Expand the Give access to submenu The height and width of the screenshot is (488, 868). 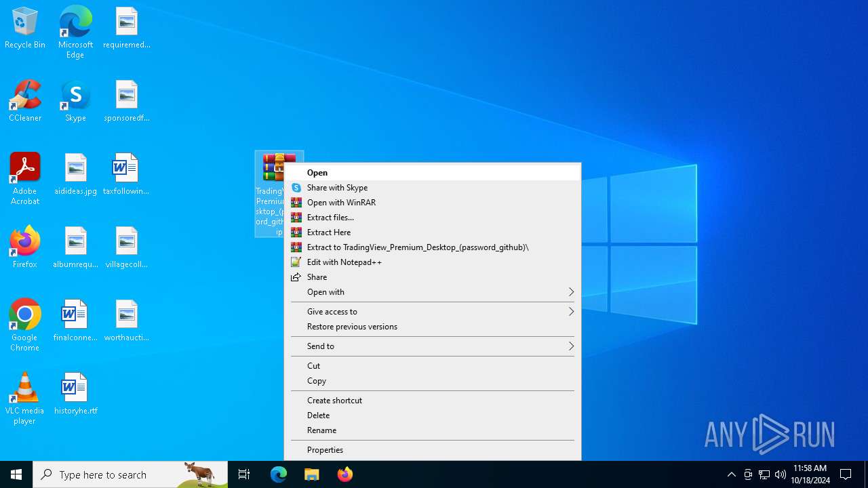433,312
